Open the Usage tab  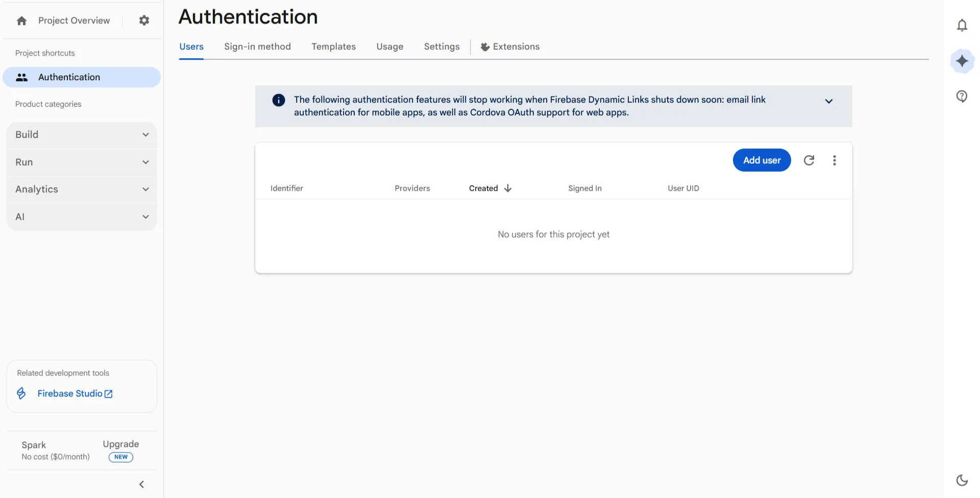point(390,47)
